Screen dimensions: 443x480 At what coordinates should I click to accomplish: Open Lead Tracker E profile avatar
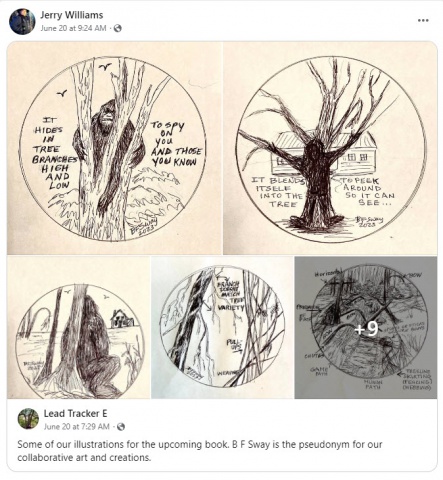click(28, 418)
